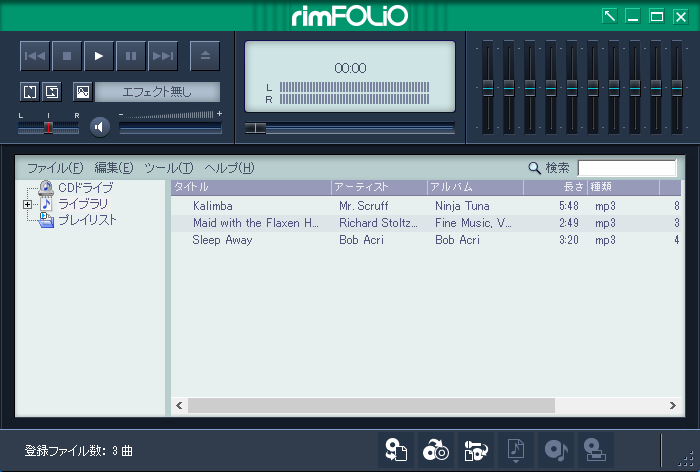Sort by タイトル column header
The width and height of the screenshot is (700, 472).
pyautogui.click(x=251, y=188)
